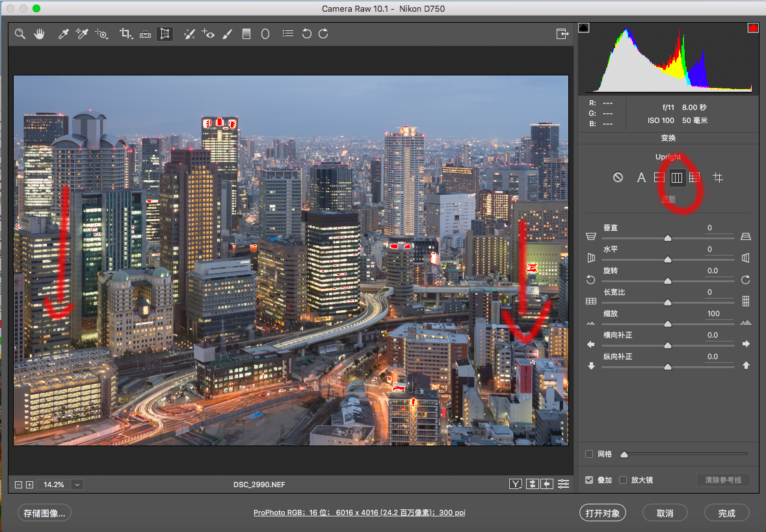The height and width of the screenshot is (532, 766).
Task: Uncheck the 叠加 overlay checkbox
Action: point(589,480)
